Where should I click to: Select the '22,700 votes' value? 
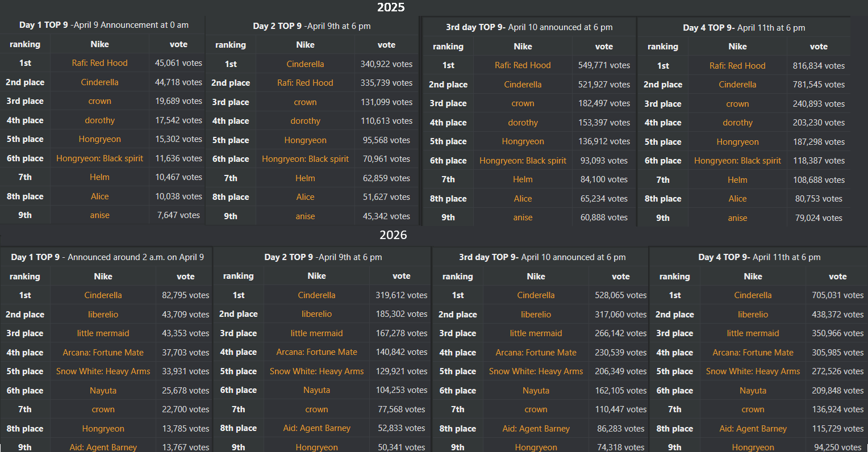[x=186, y=409]
